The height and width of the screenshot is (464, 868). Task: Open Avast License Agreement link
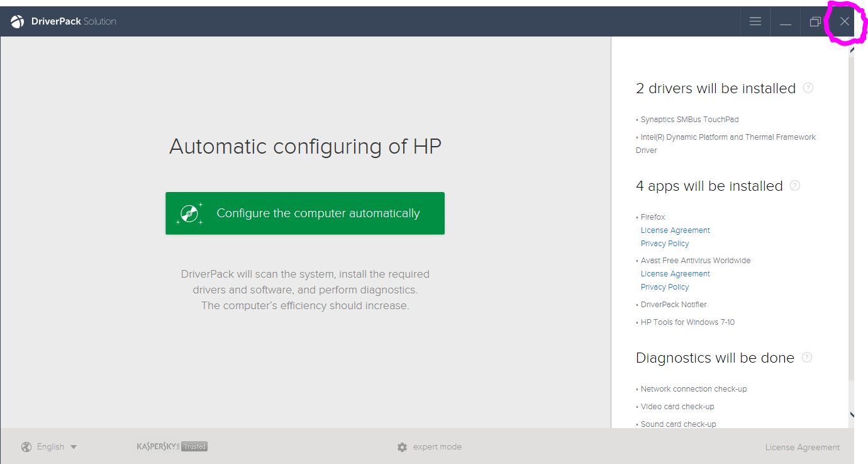pyautogui.click(x=676, y=274)
